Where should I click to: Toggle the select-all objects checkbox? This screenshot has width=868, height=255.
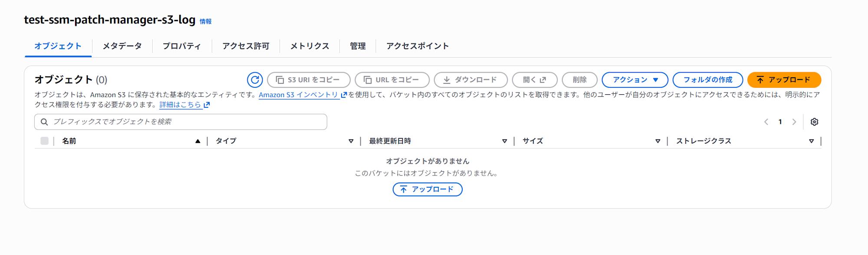pyautogui.click(x=44, y=141)
